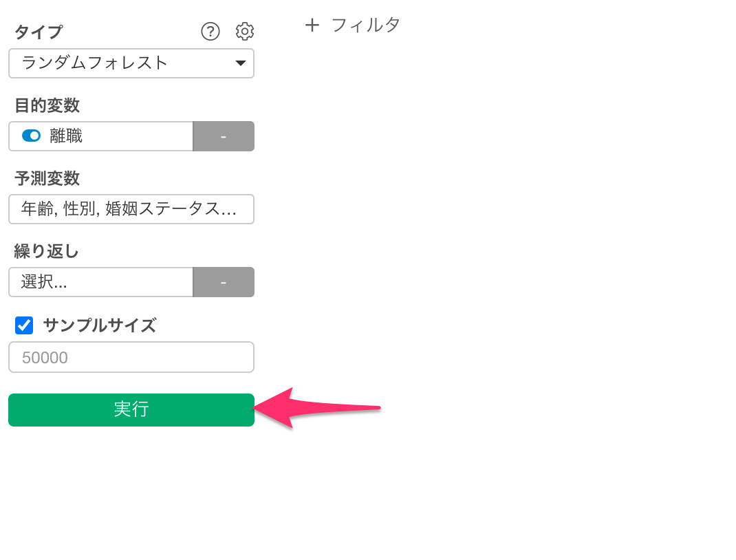
Task: Run the analysis with 実行 button
Action: 131,410
